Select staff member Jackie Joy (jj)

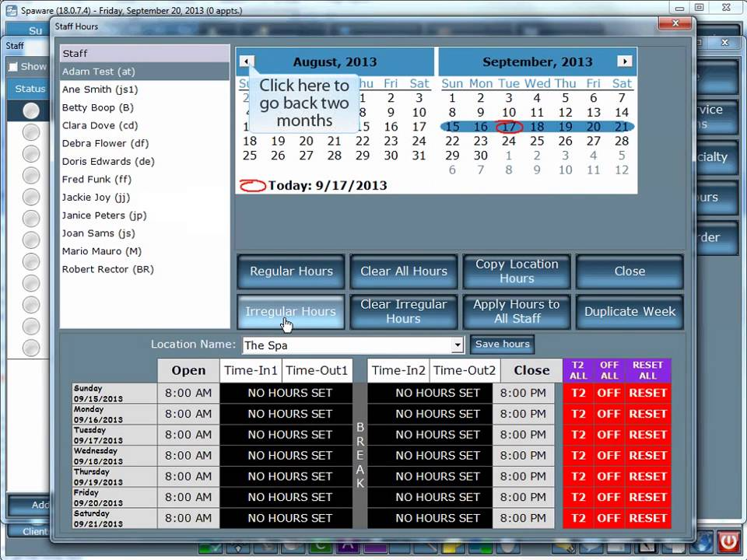click(145, 198)
